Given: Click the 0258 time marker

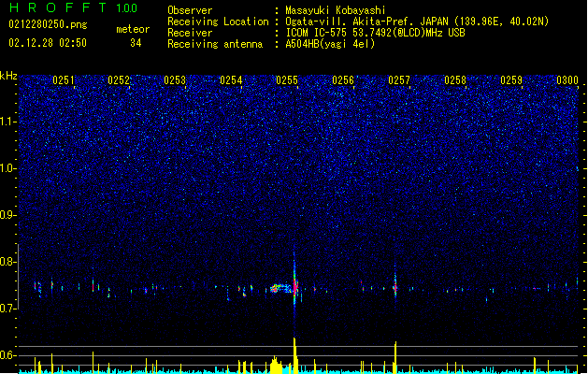Looking at the screenshot, I should (x=455, y=80).
